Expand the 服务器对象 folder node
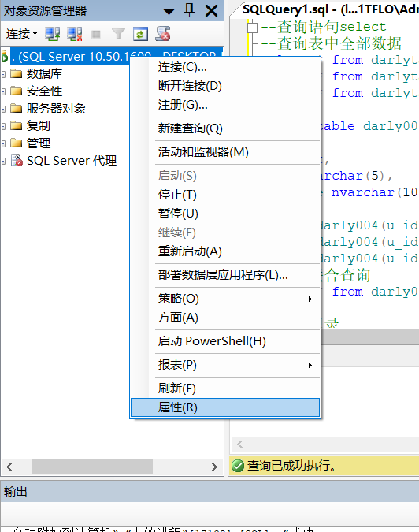419x532 pixels. point(3,109)
